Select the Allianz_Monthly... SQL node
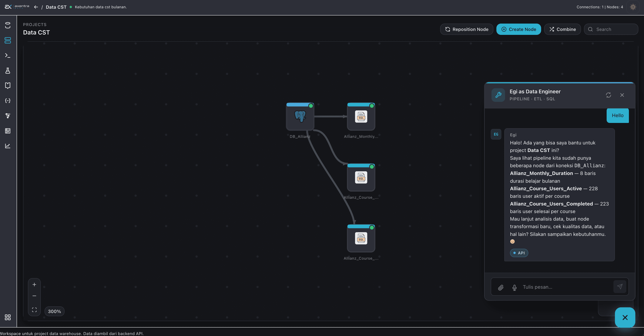The image size is (644, 336). tap(361, 117)
